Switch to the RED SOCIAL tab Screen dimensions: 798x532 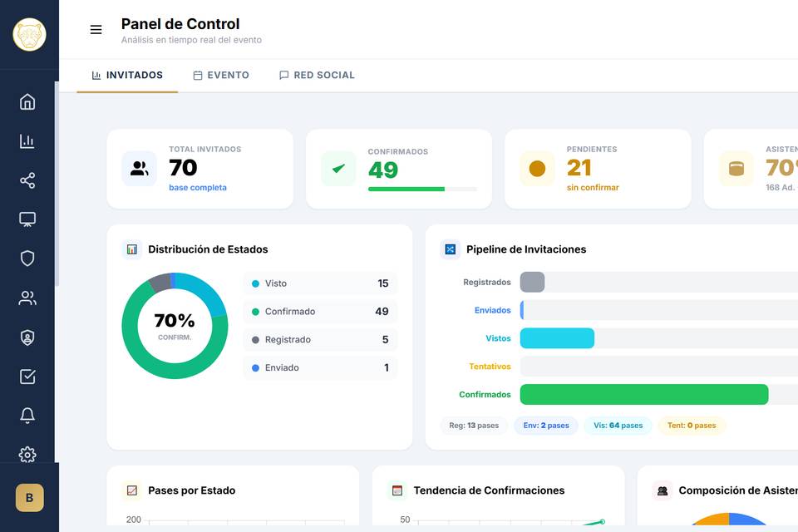point(317,76)
